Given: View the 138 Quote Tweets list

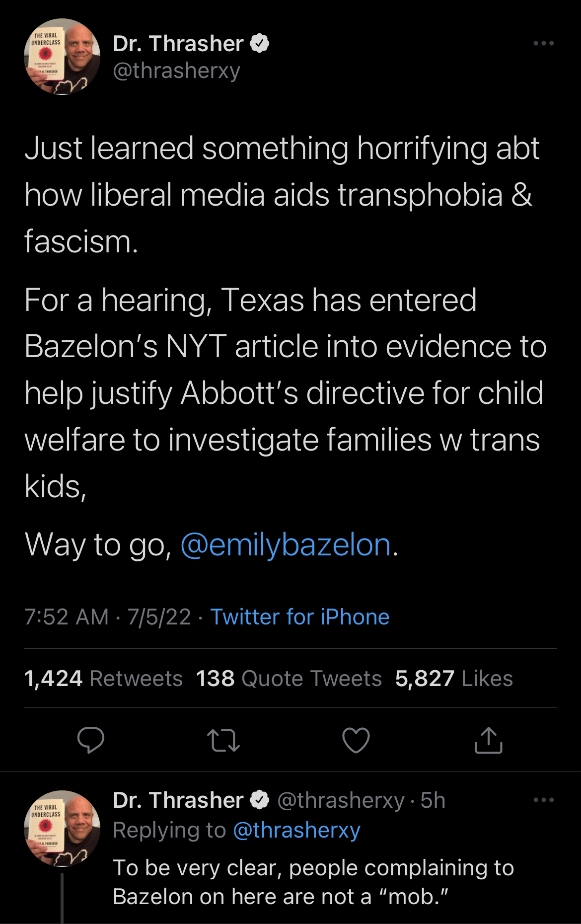Looking at the screenshot, I should tap(289, 679).
